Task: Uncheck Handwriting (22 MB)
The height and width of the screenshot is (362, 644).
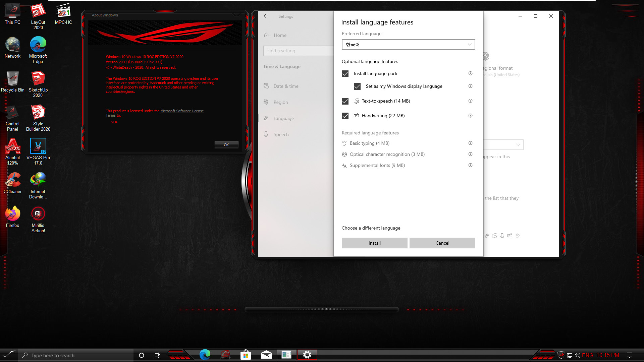Action: 345,116
